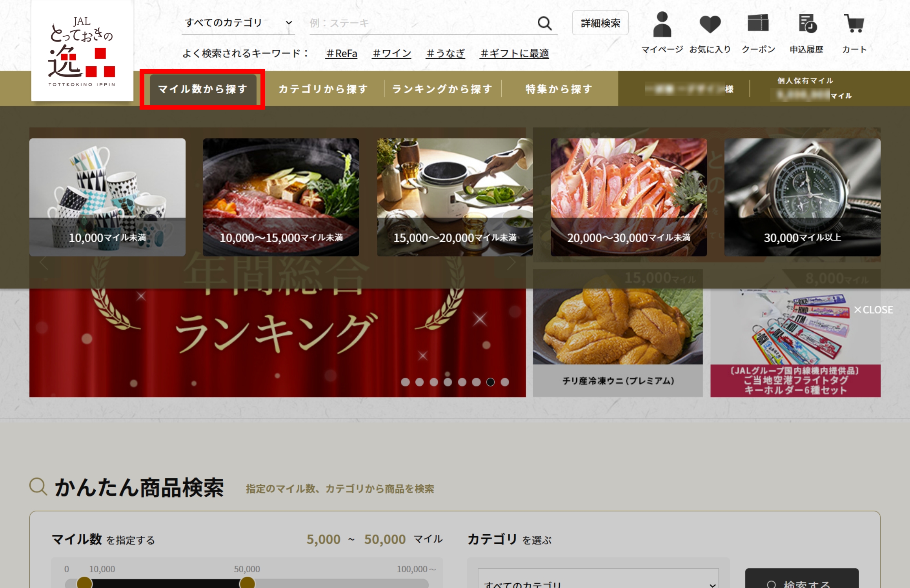Click the JAL Totteokino Ippin logo
This screenshot has width=910, height=588.
(x=82, y=51)
